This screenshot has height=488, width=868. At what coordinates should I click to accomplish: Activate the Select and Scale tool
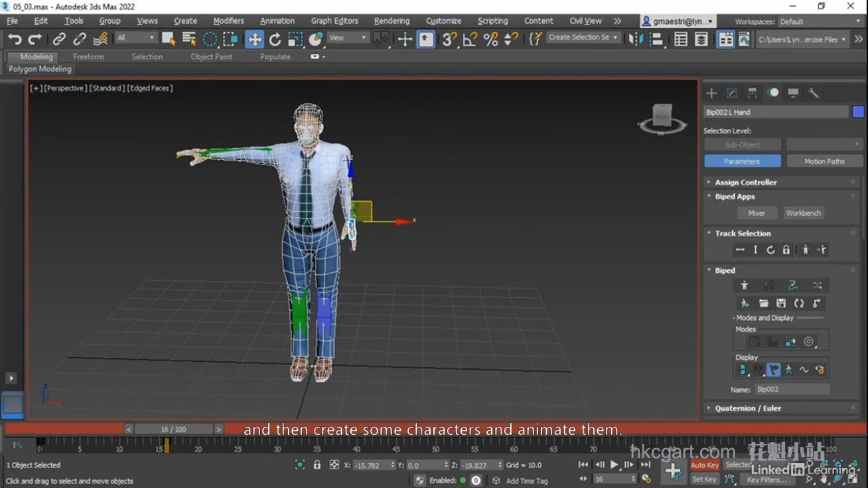tap(296, 39)
